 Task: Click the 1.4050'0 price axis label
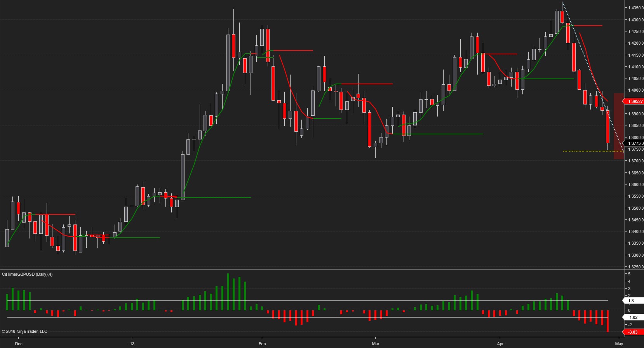pyautogui.click(x=635, y=78)
